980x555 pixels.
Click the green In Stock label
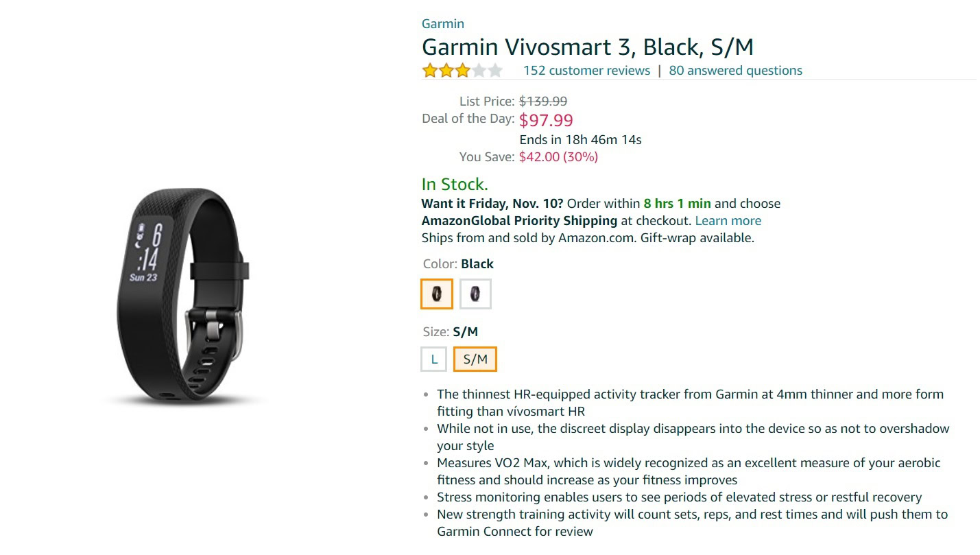pyautogui.click(x=455, y=185)
